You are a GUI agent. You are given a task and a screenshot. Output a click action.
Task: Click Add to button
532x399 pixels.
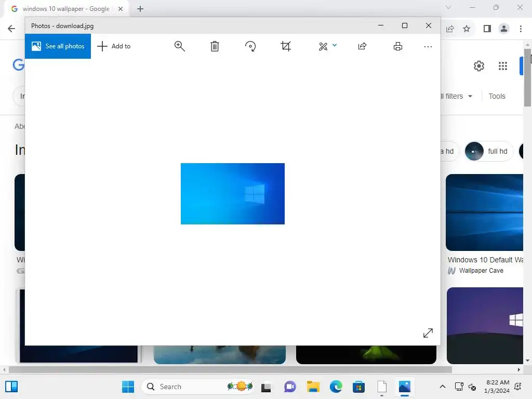click(x=114, y=46)
